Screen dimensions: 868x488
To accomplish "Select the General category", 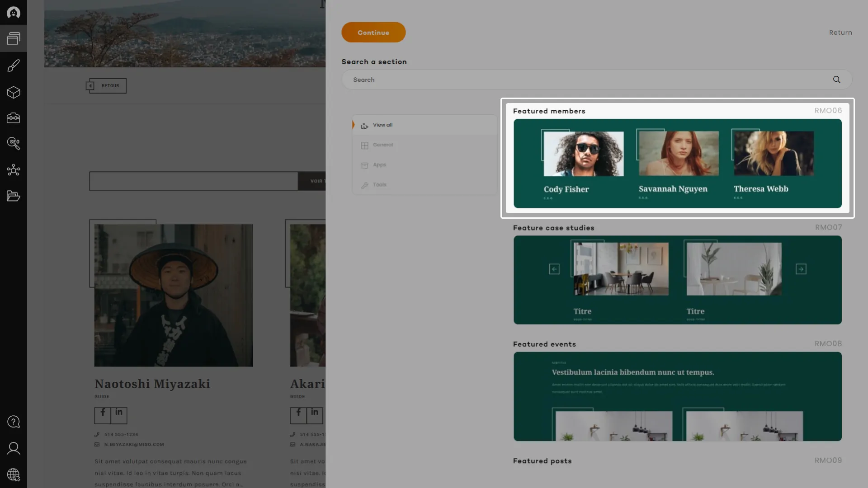I will [382, 145].
